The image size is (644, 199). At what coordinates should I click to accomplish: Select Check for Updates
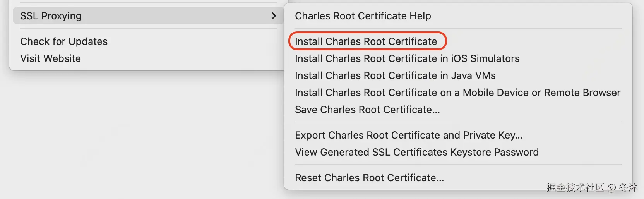click(x=64, y=41)
